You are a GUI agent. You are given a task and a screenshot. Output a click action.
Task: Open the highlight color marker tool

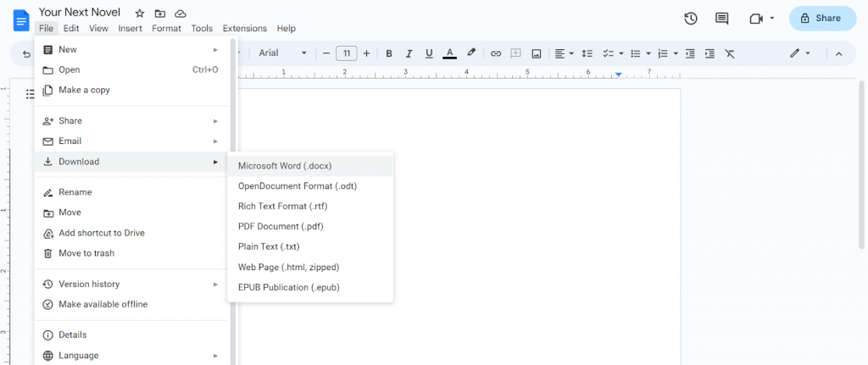tap(471, 53)
